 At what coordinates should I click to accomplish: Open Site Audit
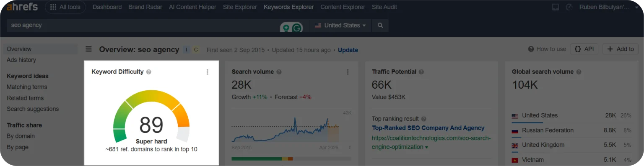pyautogui.click(x=384, y=7)
